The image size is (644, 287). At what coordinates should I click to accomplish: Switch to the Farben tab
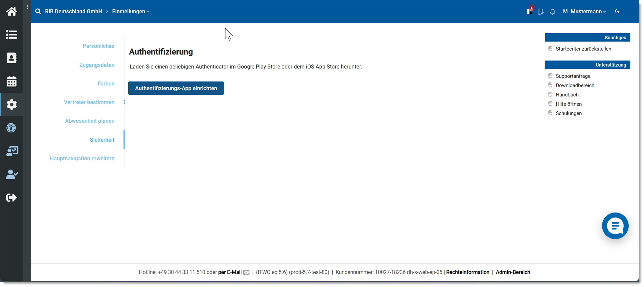coord(106,83)
